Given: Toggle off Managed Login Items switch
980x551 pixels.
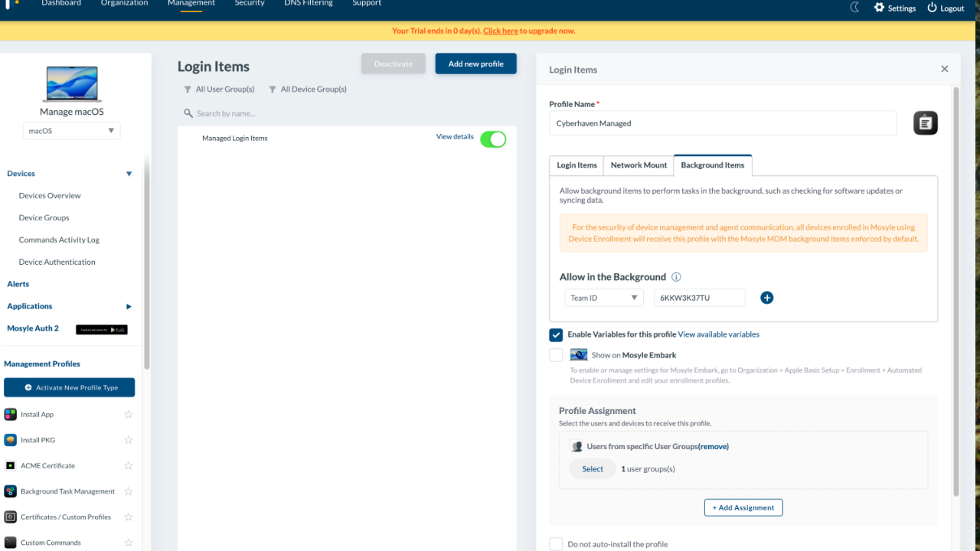Looking at the screenshot, I should (x=493, y=139).
